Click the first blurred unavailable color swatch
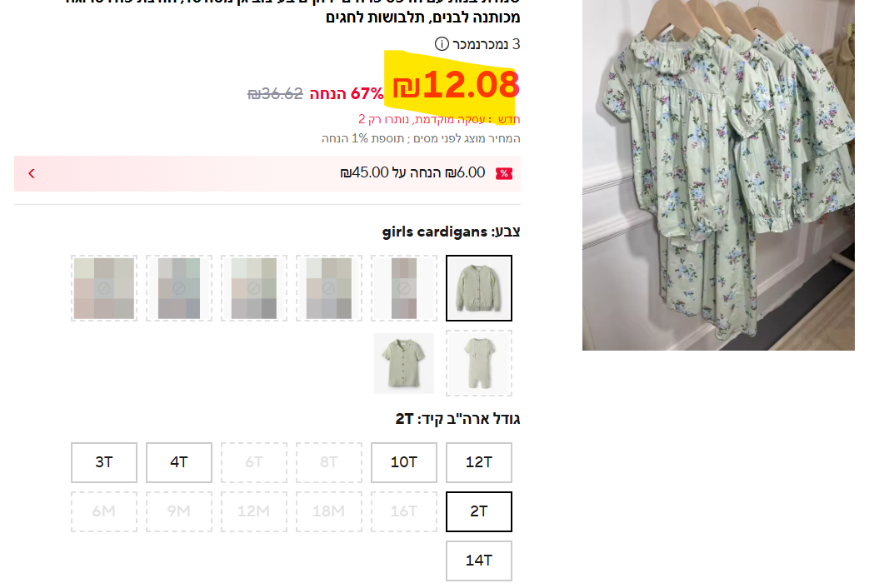Image resolution: width=889 pixels, height=588 pixels. [x=404, y=288]
